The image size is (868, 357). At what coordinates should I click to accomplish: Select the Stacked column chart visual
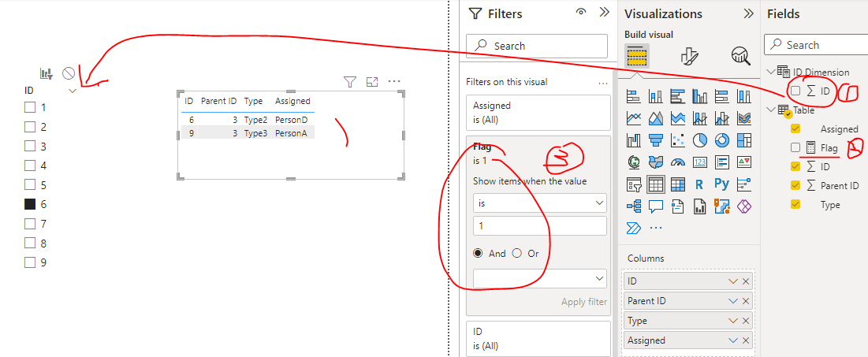[x=656, y=97]
